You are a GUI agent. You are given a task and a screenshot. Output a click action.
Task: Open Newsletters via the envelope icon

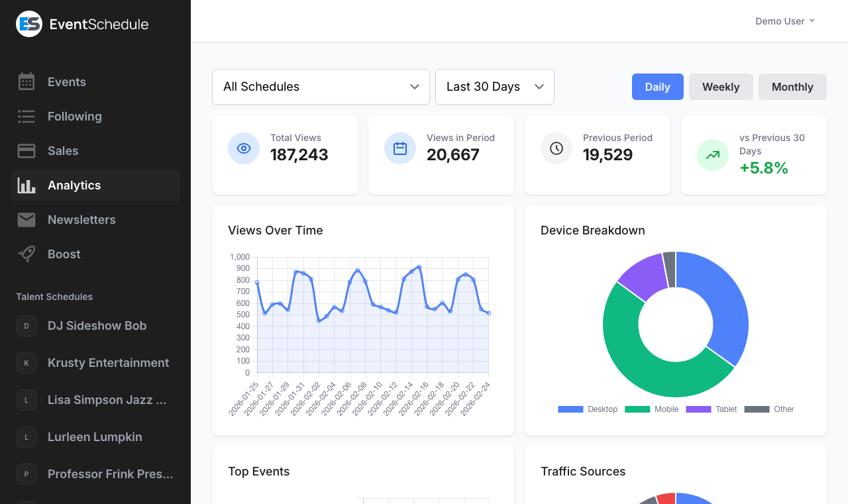(x=26, y=219)
